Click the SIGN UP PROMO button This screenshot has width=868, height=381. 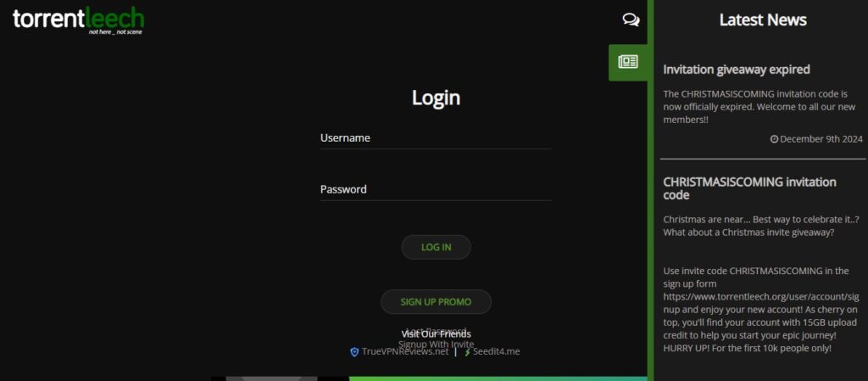(437, 302)
